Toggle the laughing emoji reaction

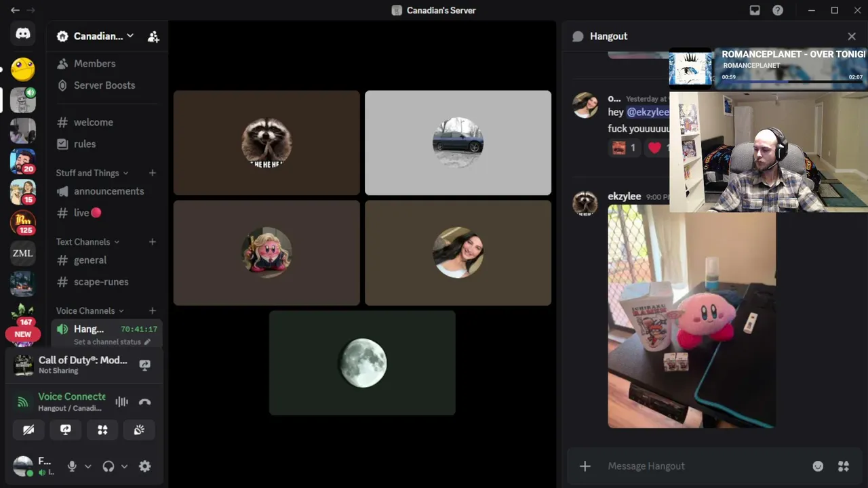pos(624,147)
